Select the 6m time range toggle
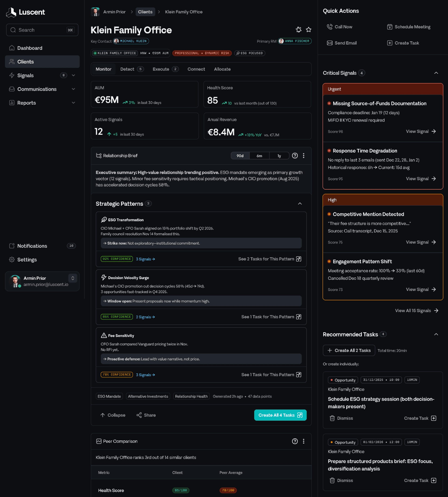This screenshot has height=497, width=448. pos(259,156)
